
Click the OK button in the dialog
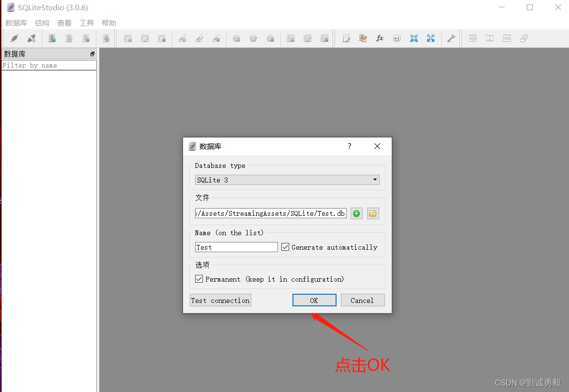(314, 300)
